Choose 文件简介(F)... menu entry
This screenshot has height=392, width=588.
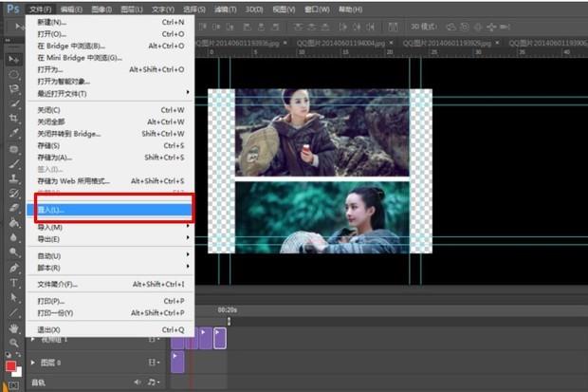(x=111, y=284)
